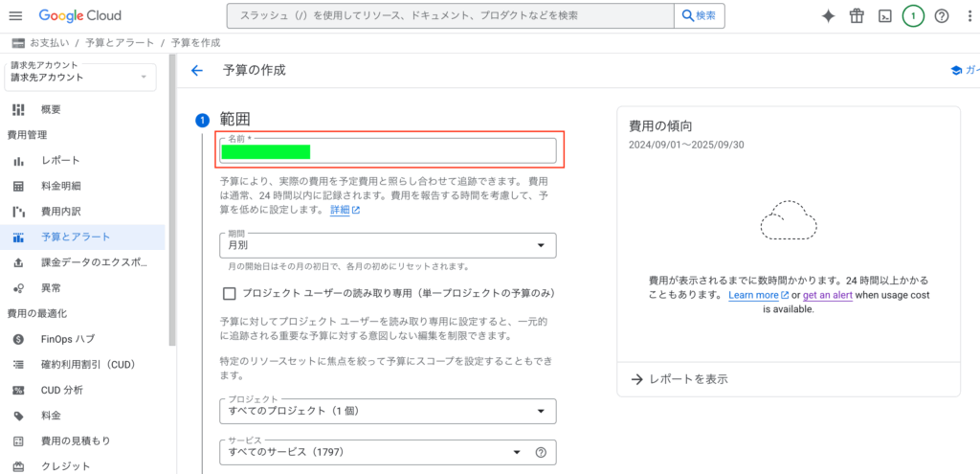Toggle プロジェクト ユーザーの読み取り専用 checkbox
Screen dimensions: 980x474
[x=230, y=293]
